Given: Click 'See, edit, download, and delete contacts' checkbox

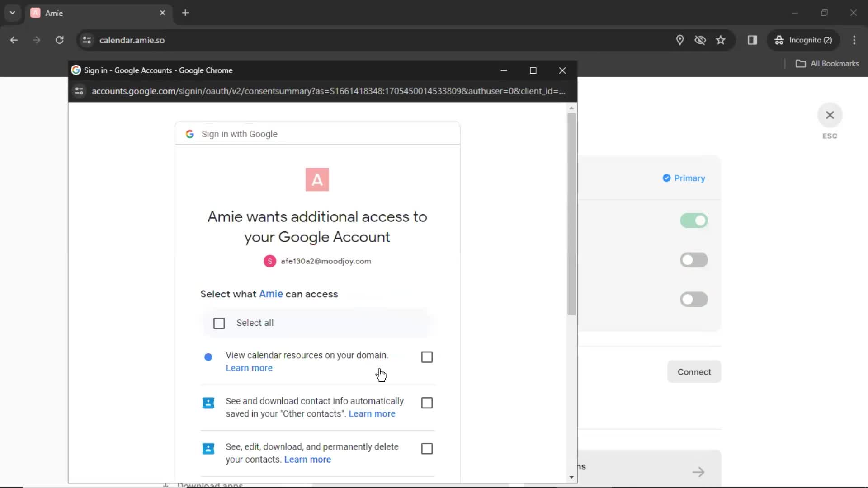Looking at the screenshot, I should (x=426, y=448).
